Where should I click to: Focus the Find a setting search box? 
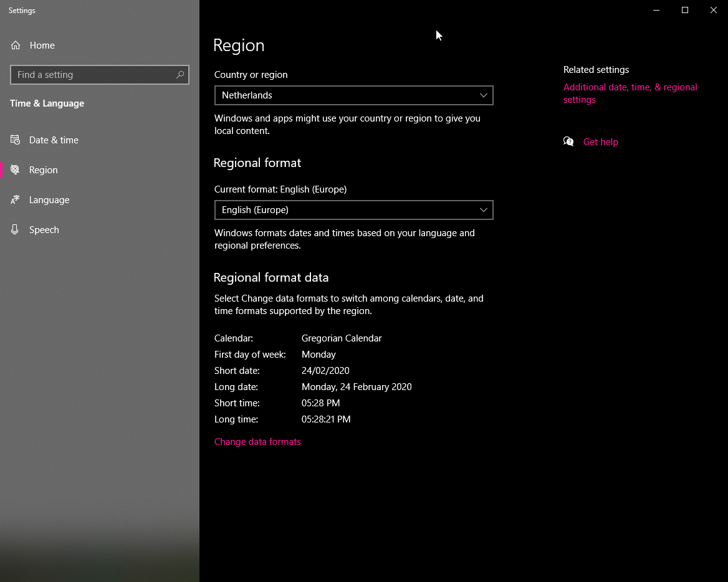point(99,75)
